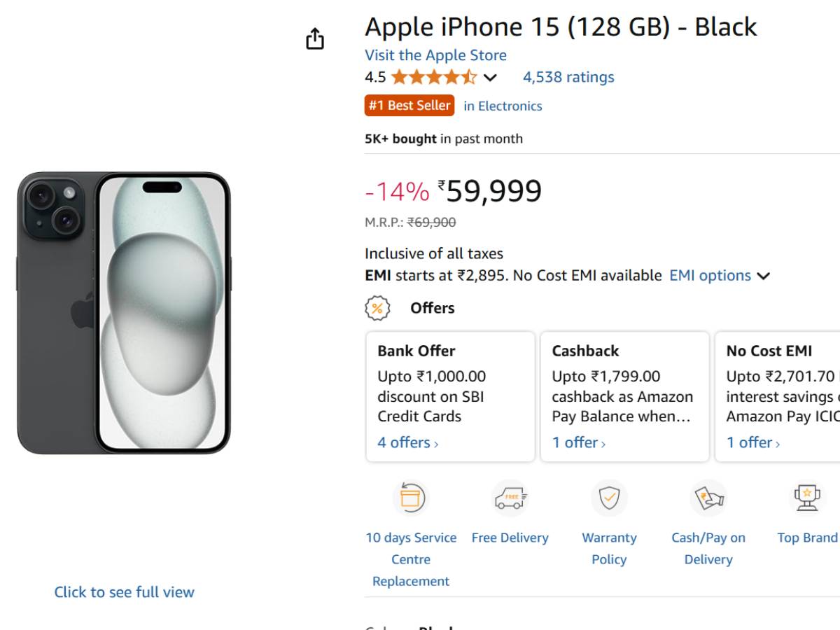This screenshot has height=630, width=840.
Task: Click the 10 days replacement box icon
Action: point(410,498)
